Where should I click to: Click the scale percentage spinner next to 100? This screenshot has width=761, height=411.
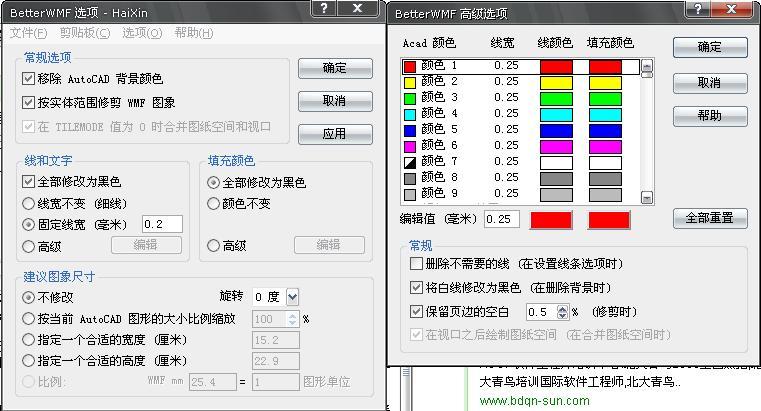point(292,319)
